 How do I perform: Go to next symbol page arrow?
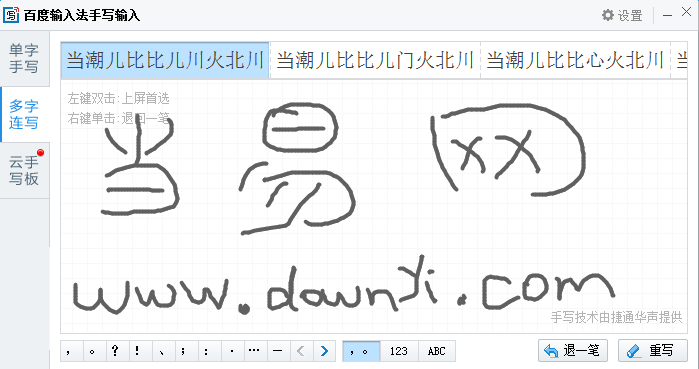325,351
